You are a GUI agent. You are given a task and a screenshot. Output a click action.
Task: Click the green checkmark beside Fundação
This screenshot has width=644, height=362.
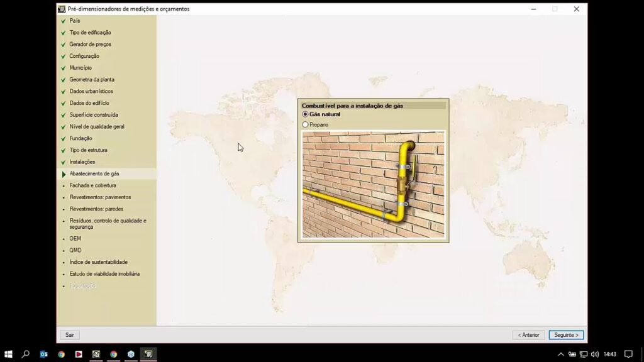point(64,138)
